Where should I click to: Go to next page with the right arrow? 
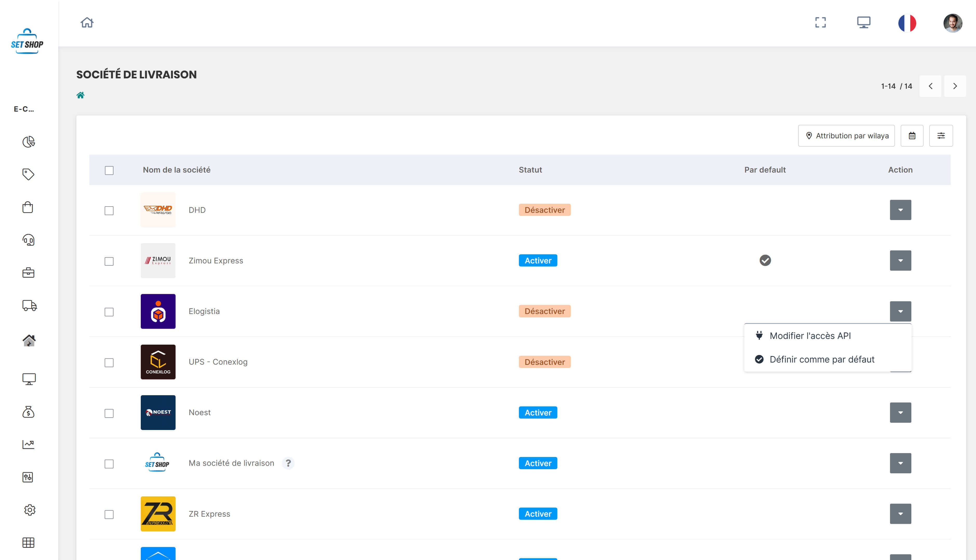click(x=955, y=86)
